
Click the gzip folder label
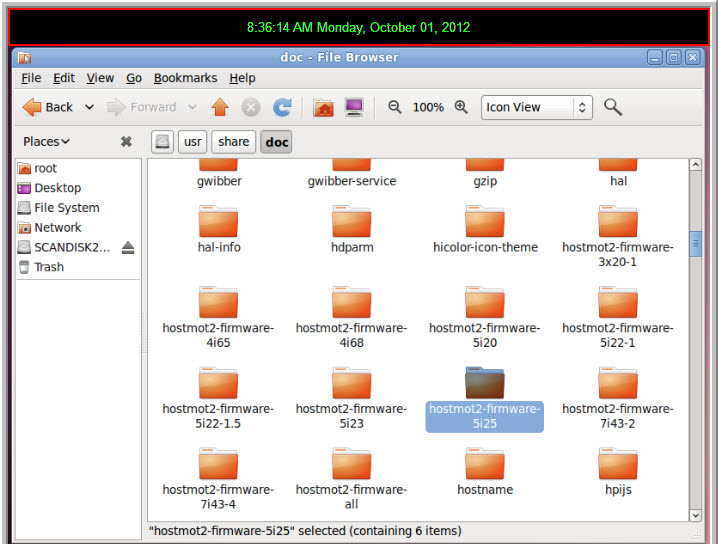pyautogui.click(x=485, y=181)
